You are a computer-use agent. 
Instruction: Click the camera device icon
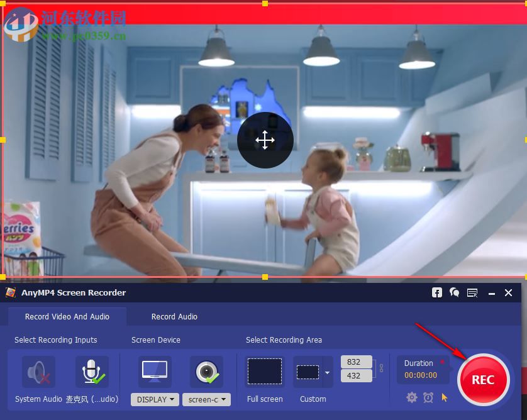pyautogui.click(x=206, y=371)
